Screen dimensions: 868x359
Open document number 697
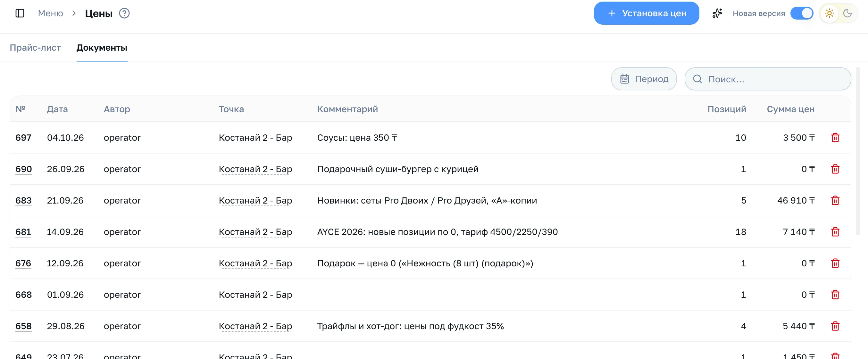(x=23, y=138)
